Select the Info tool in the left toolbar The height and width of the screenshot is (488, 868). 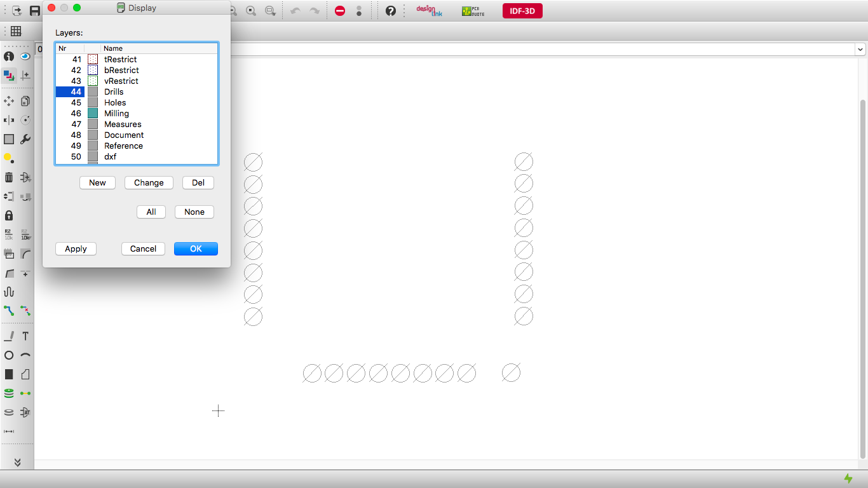(9, 56)
